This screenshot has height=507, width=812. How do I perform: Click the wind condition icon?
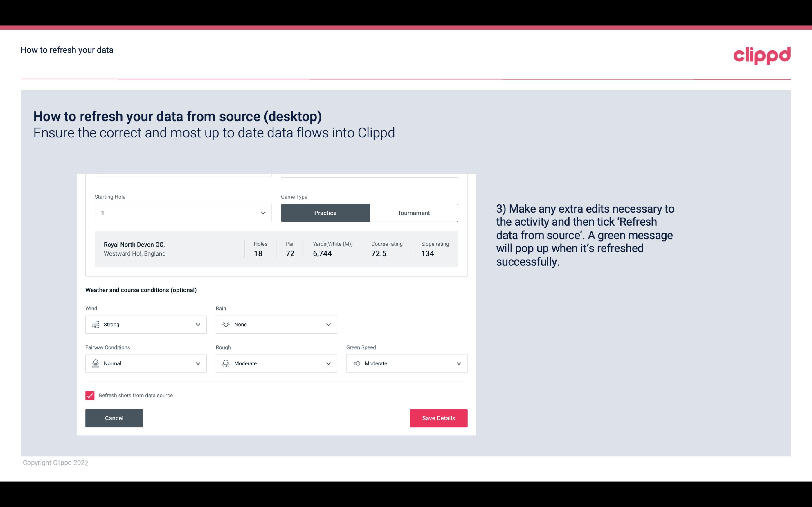point(95,324)
